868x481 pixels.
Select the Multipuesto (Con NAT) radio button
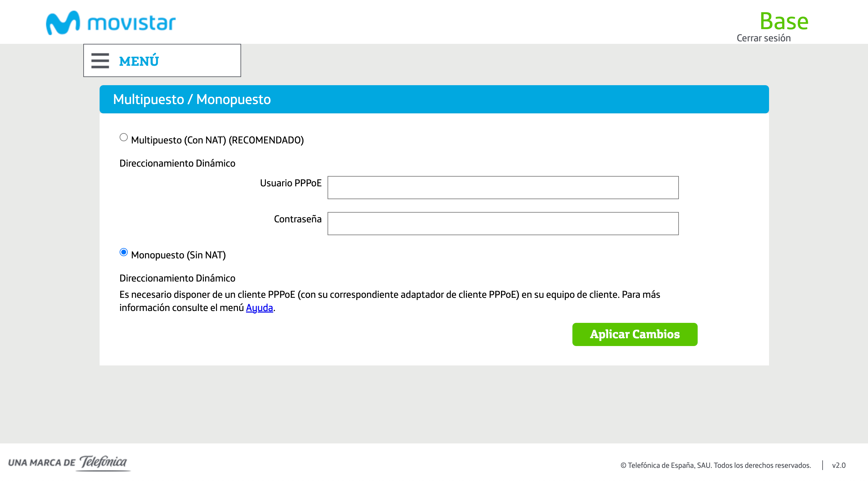click(x=124, y=137)
